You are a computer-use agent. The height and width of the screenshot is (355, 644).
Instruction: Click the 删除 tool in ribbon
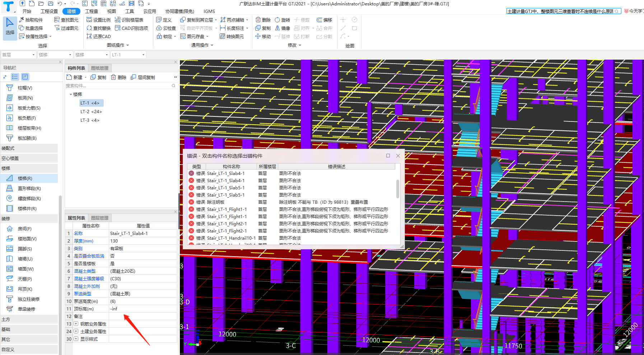click(x=263, y=20)
